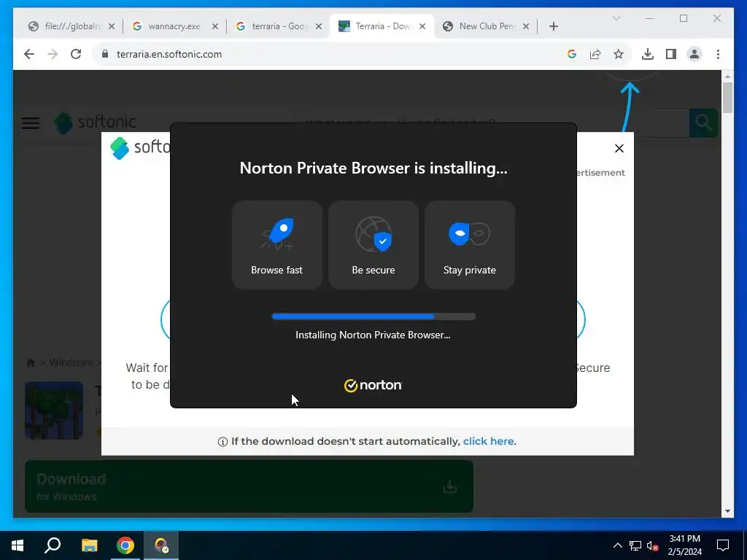Open Chrome profile avatar menu
This screenshot has width=747, height=560.
tap(694, 54)
